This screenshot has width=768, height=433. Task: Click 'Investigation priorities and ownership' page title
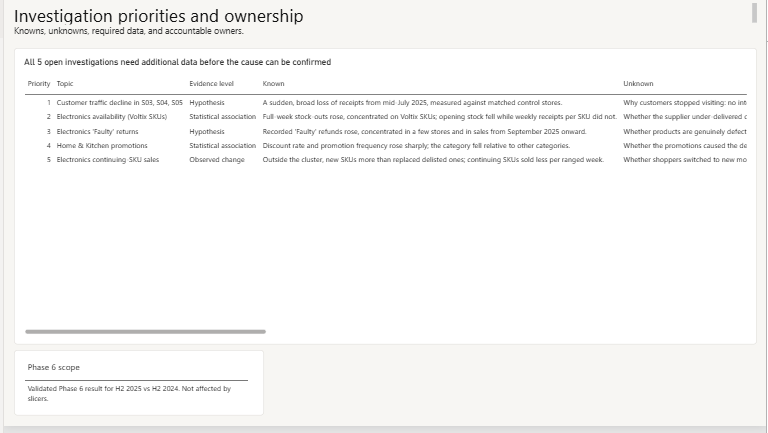tap(159, 16)
